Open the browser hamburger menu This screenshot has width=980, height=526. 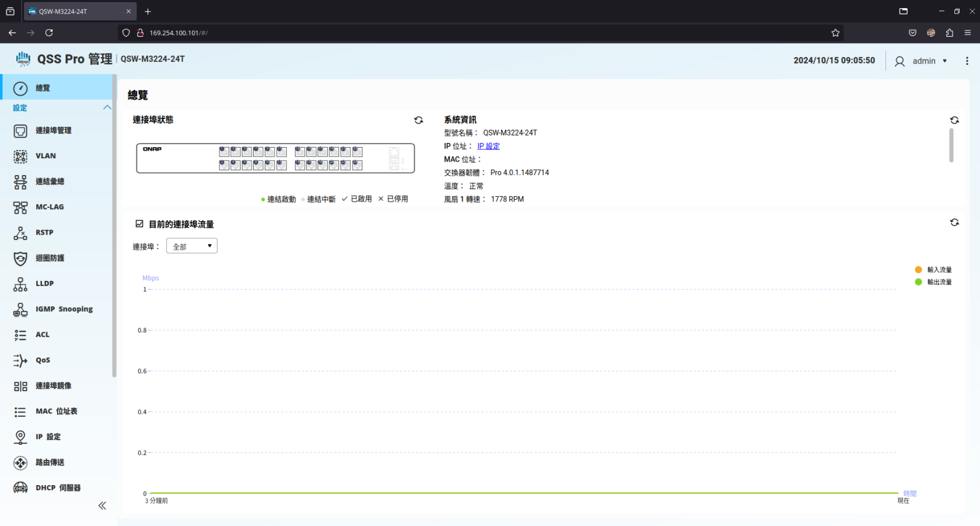968,33
